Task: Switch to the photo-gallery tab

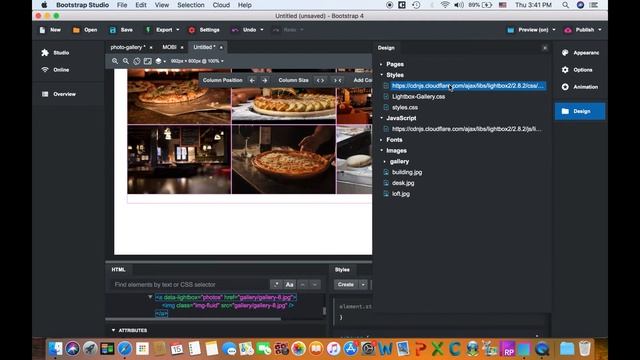Action: [x=128, y=47]
